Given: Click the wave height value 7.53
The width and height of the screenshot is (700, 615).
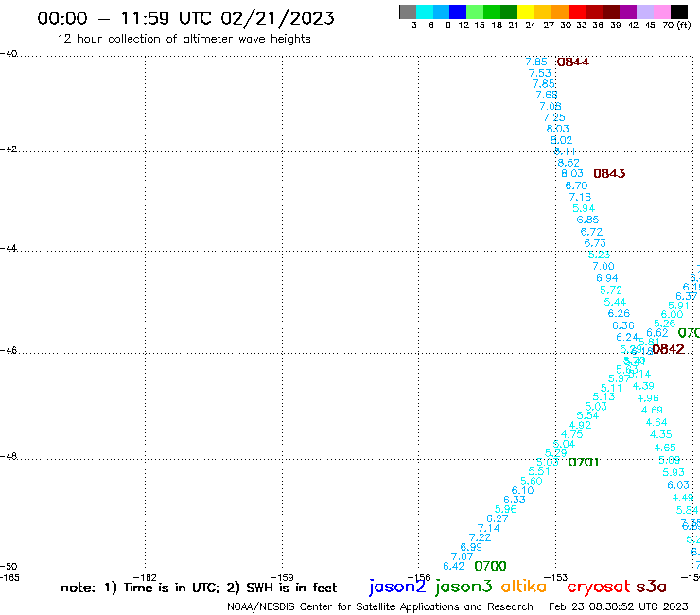Looking at the screenshot, I should (x=540, y=73).
